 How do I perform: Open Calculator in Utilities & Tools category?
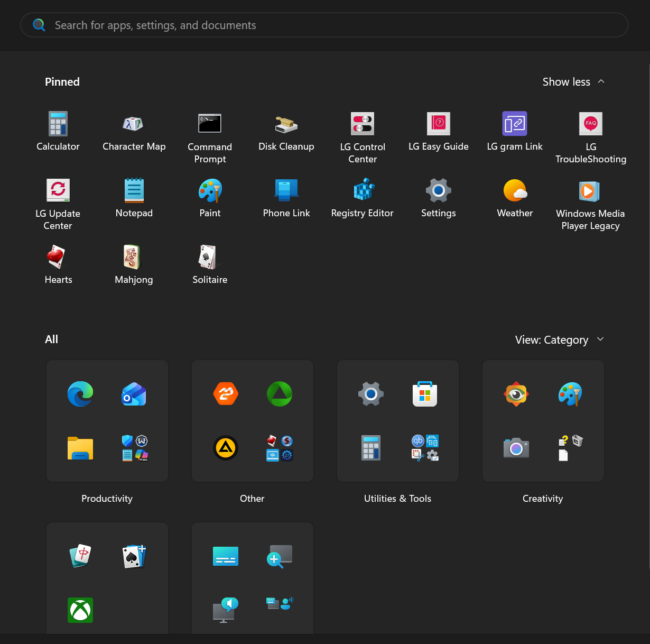pyautogui.click(x=371, y=448)
